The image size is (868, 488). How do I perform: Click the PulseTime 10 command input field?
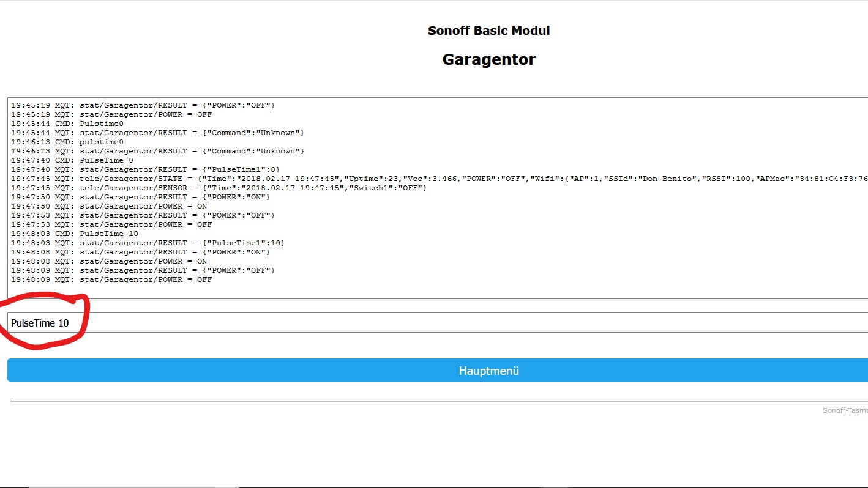428,323
